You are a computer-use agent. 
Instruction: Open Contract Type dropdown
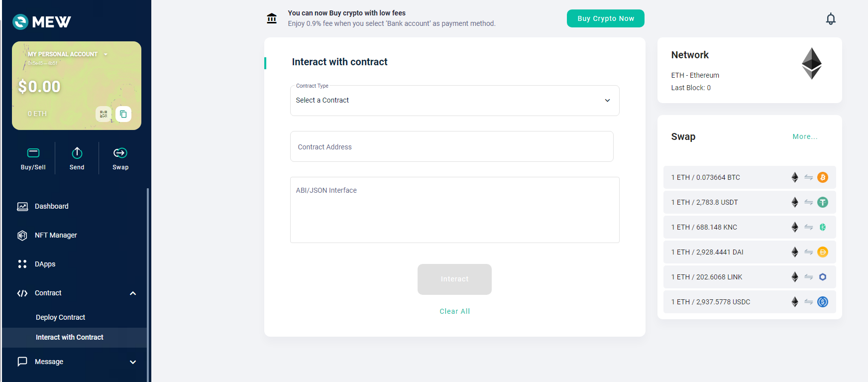pos(454,101)
